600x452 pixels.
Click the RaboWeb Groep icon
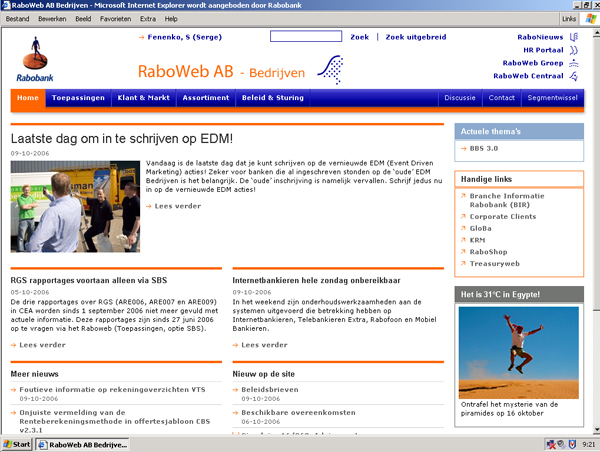(x=574, y=63)
